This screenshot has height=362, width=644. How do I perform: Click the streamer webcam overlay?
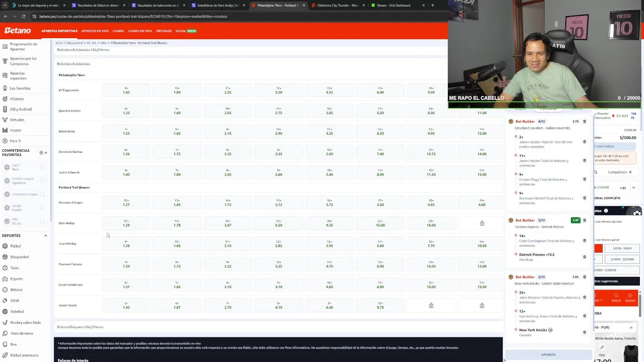pos(545,54)
